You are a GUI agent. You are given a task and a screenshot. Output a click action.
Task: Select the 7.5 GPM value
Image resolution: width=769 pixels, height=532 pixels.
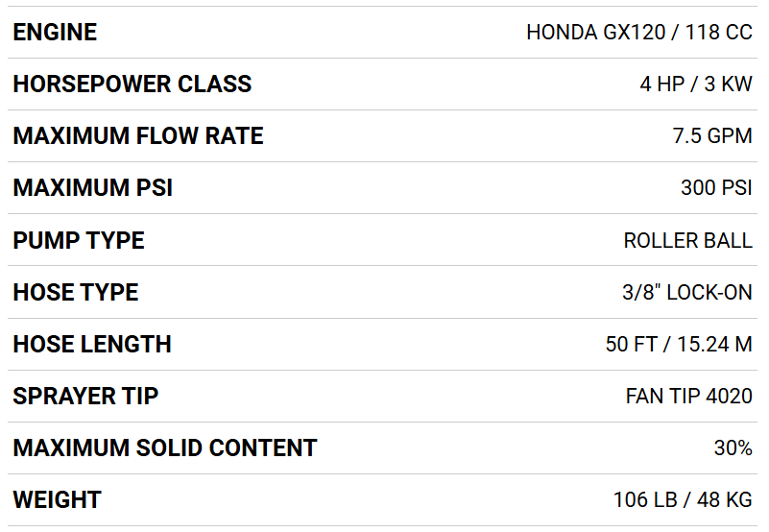click(x=711, y=136)
